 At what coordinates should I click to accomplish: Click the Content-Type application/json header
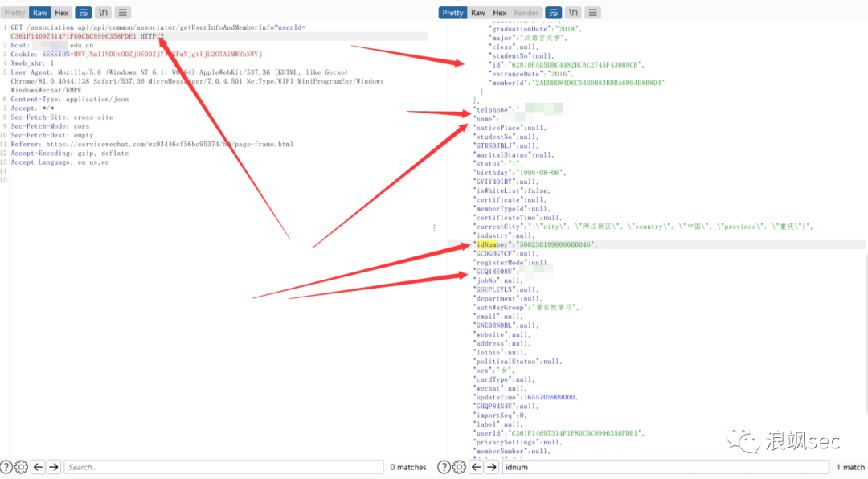[69, 99]
